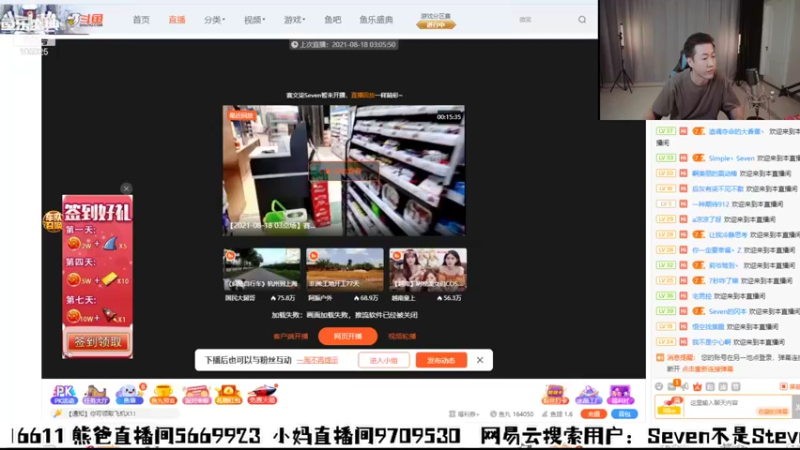Image resolution: width=800 pixels, height=450 pixels.
Task: Open the treasure chest icon right of gift bar
Action: point(555,394)
